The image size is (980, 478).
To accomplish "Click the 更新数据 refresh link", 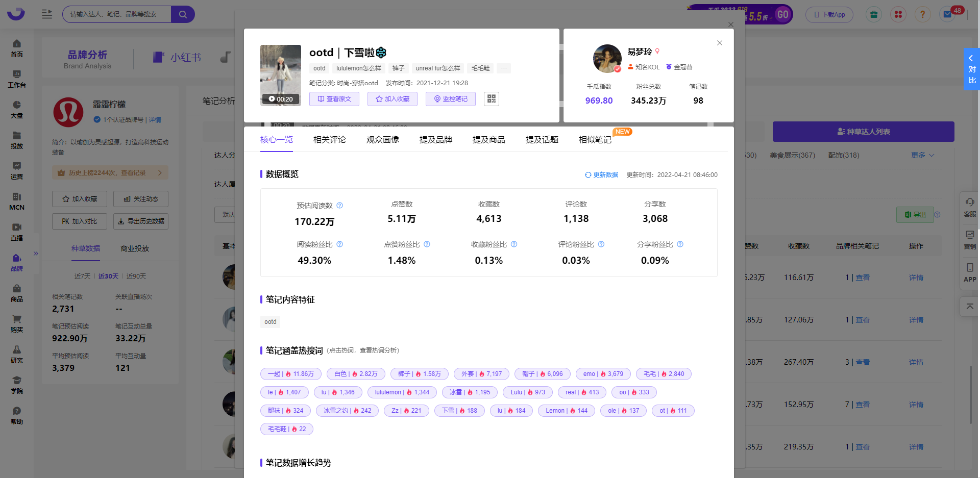I will [602, 174].
